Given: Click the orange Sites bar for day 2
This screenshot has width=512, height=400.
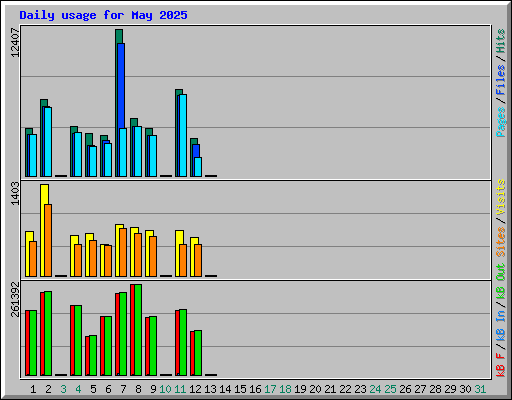Looking at the screenshot, I should tap(48, 240).
